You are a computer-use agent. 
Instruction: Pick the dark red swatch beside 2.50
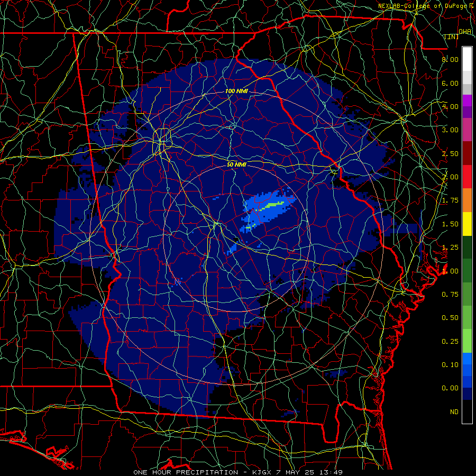[x=467, y=153]
